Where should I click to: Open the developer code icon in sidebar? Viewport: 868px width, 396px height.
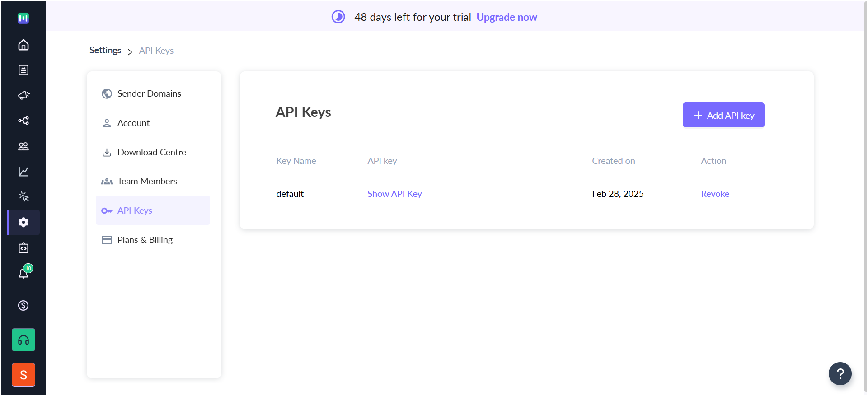point(23,248)
